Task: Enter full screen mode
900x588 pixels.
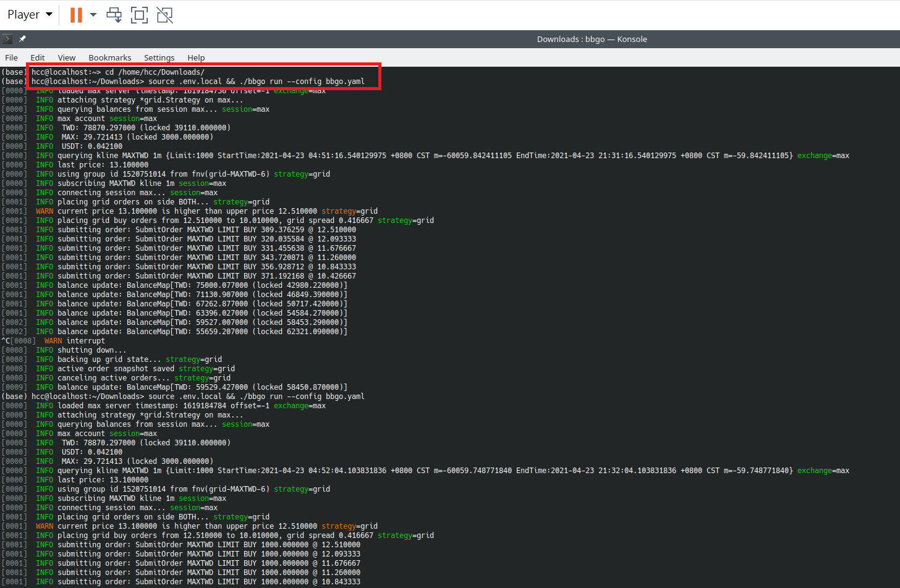Action: pos(139,14)
